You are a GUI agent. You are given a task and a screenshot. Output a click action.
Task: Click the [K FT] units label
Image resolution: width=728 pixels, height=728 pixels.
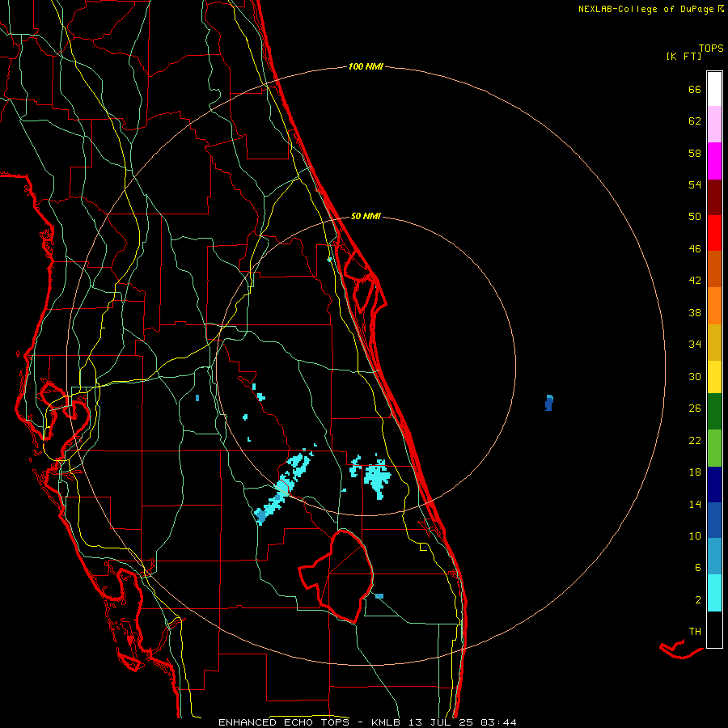[x=684, y=56]
